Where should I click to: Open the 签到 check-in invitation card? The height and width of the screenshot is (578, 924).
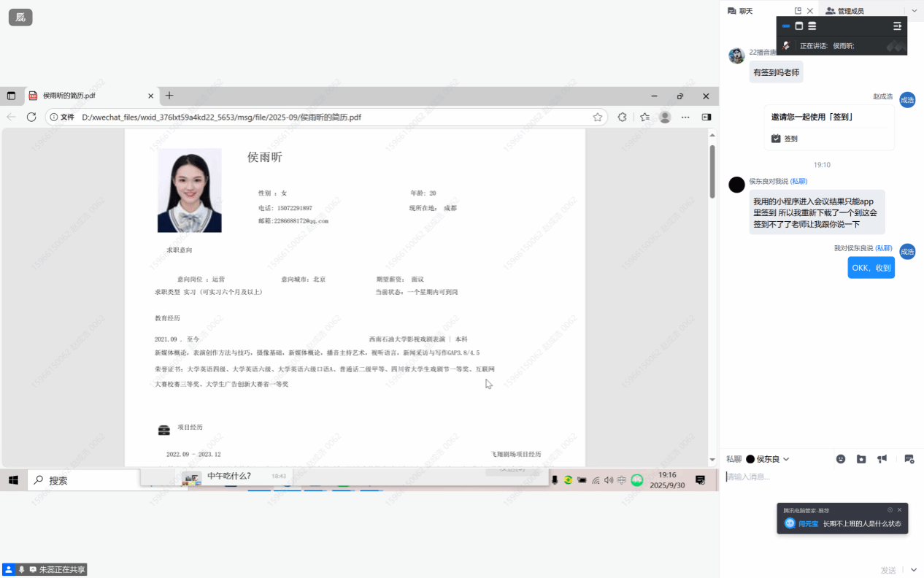[828, 128]
